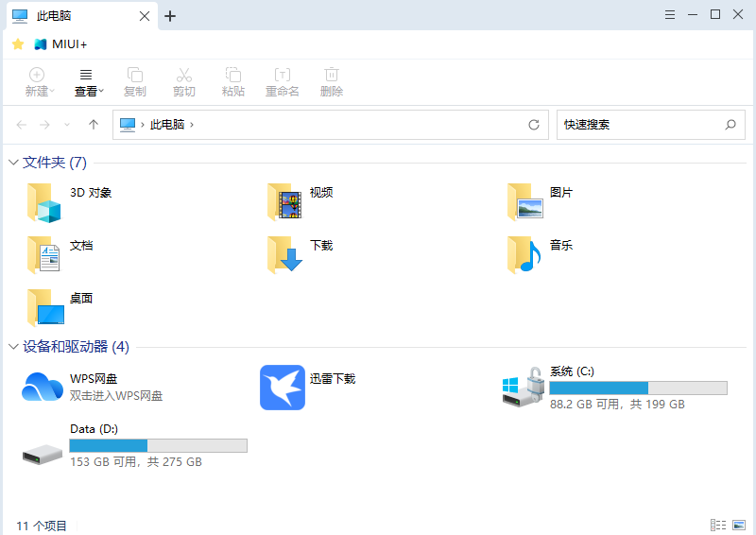756x535 pixels.
Task: Select the 下载 folder icon
Action: (x=284, y=255)
